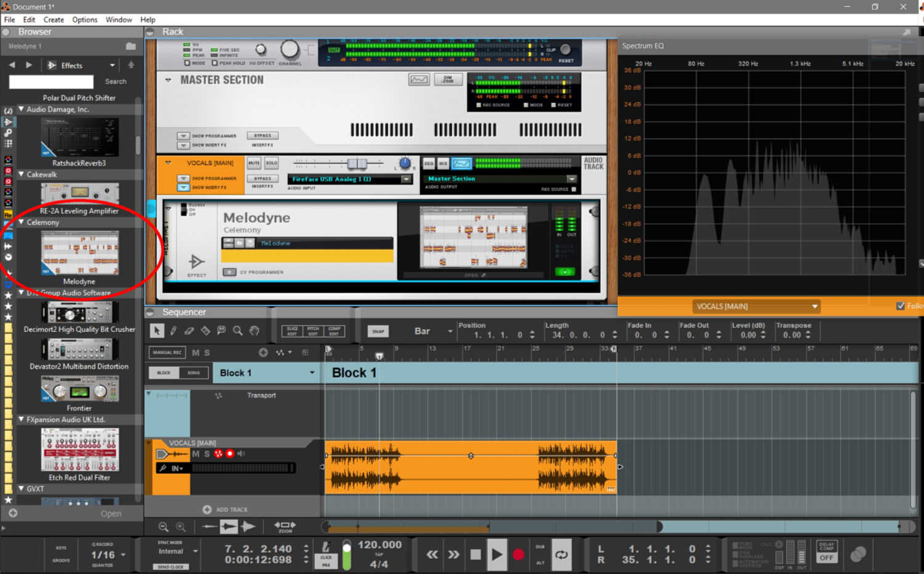Select the Razor tool in Sequencer
This screenshot has width=924, height=574.
(x=206, y=331)
